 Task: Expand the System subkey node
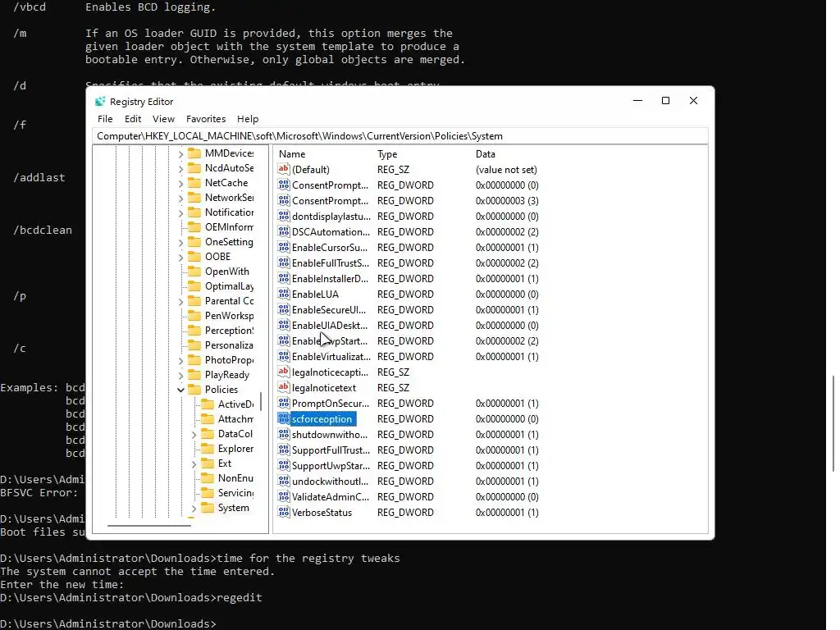point(194,508)
